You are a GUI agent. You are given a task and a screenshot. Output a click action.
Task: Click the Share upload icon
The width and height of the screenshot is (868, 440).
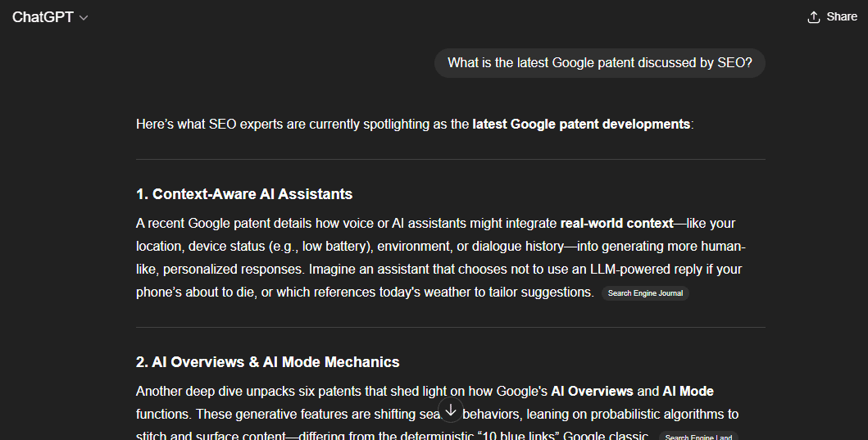[813, 17]
